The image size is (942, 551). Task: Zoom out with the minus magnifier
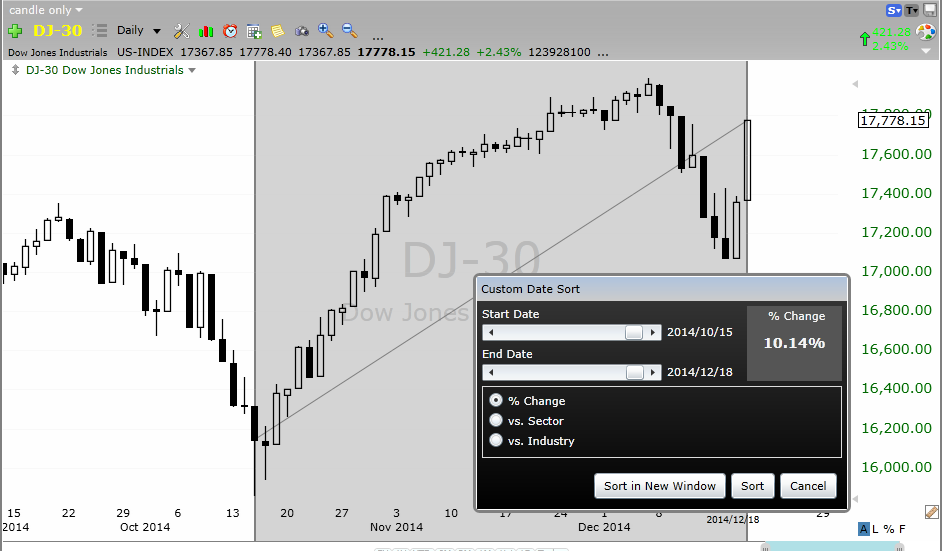click(x=350, y=31)
